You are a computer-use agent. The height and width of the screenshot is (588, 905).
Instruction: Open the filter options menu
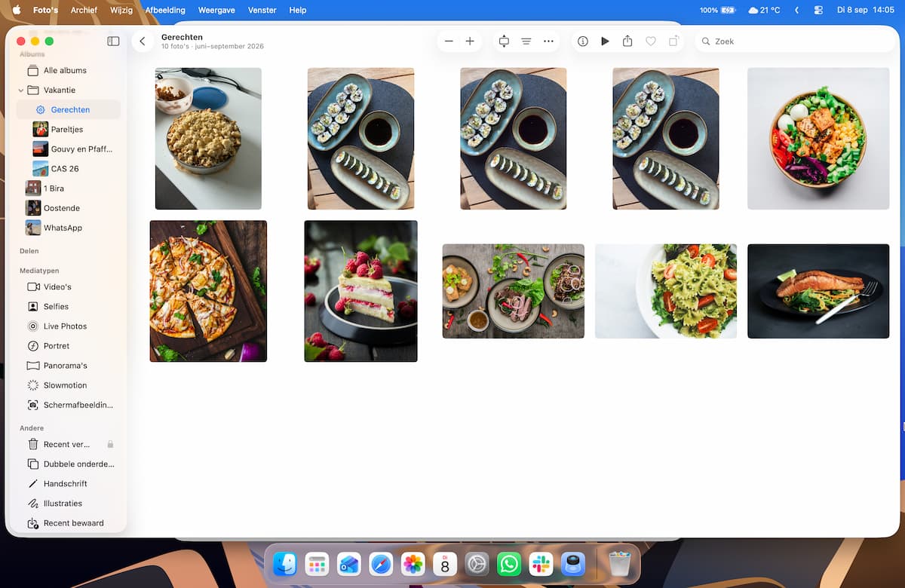coord(526,41)
